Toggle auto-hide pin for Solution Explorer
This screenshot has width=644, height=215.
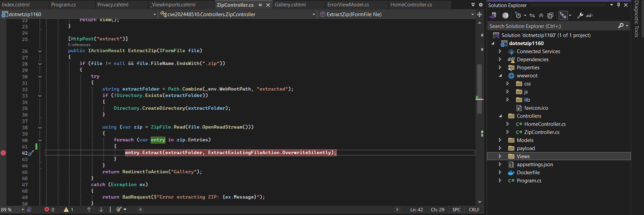pyautogui.click(x=618, y=5)
